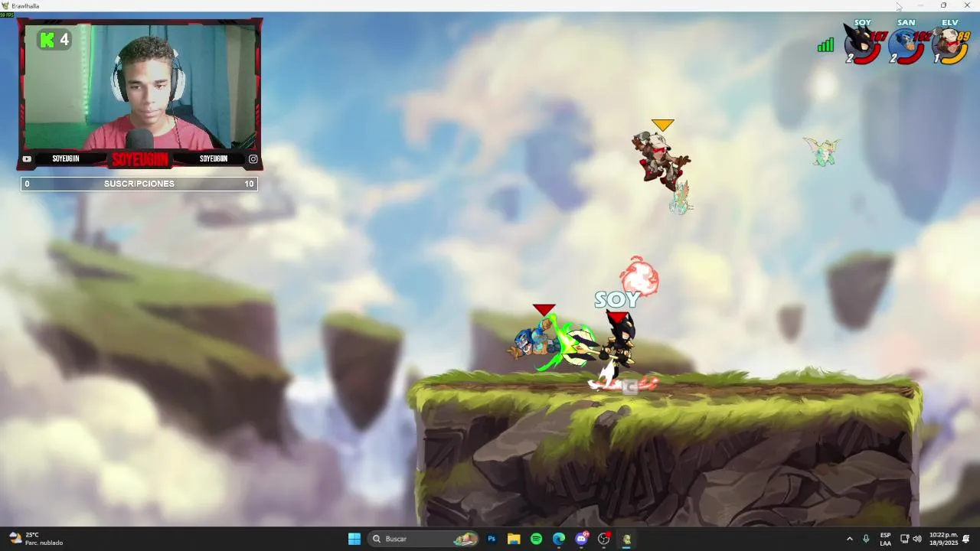This screenshot has height=551, width=980.
Task: Open the clock showing 10:22 p.m.
Action: (x=943, y=539)
